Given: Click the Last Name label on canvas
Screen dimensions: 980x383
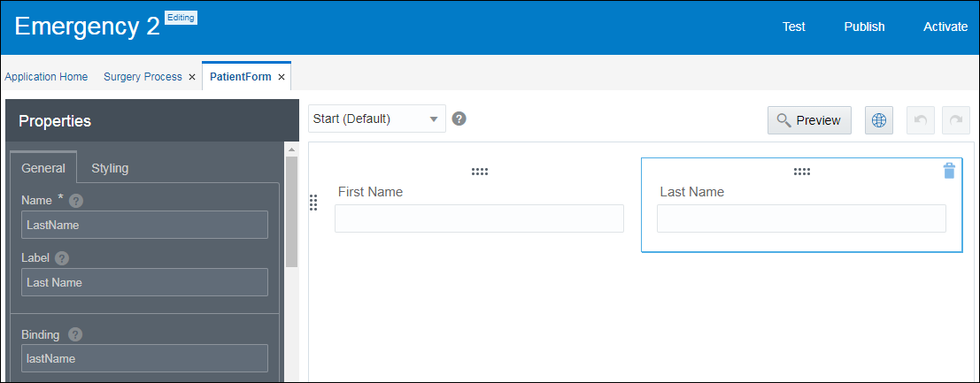Looking at the screenshot, I should point(692,192).
